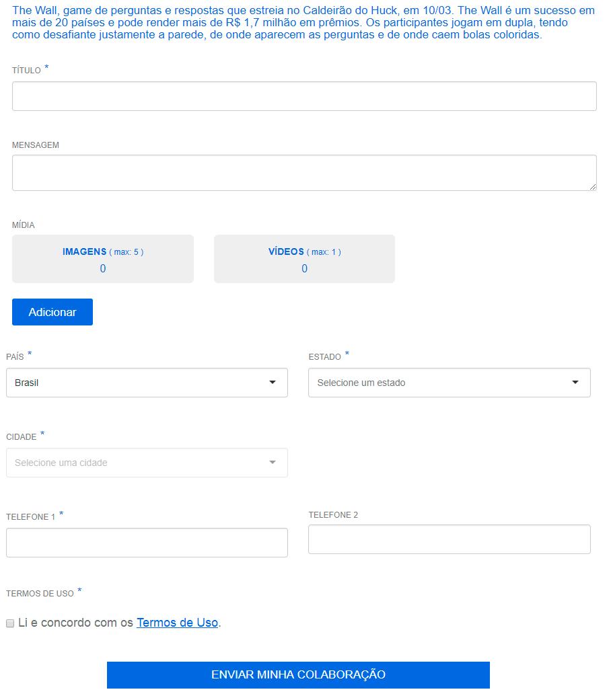This screenshot has height=700, width=609.
Task: Submit with Enviar Minha Colaboração button
Action: (x=298, y=674)
